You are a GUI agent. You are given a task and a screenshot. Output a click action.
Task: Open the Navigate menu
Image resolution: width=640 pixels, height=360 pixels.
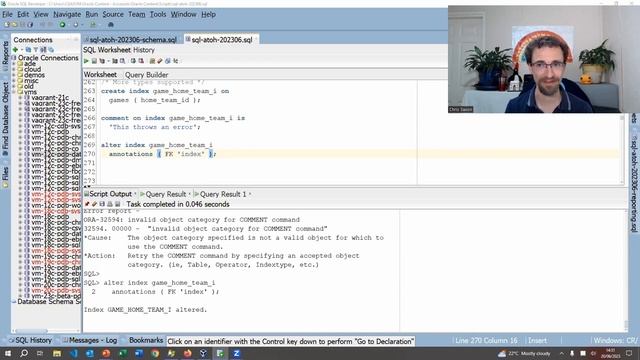coord(67,14)
